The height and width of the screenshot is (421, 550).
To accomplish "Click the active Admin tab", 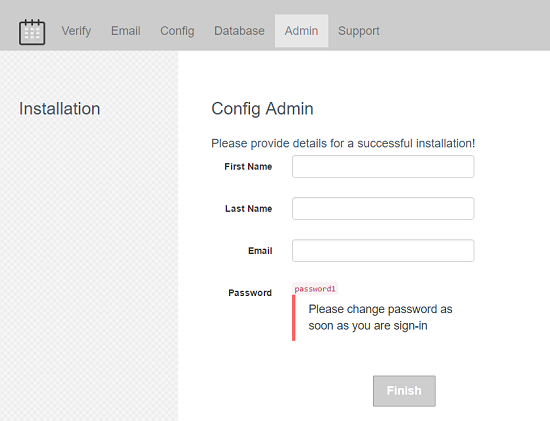I will [x=301, y=31].
